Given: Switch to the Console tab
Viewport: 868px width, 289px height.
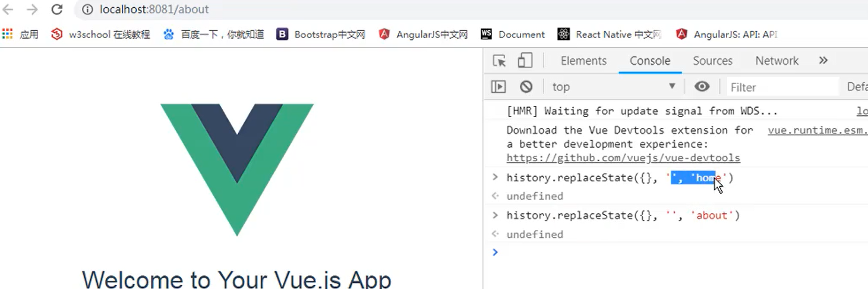Looking at the screenshot, I should (x=650, y=61).
